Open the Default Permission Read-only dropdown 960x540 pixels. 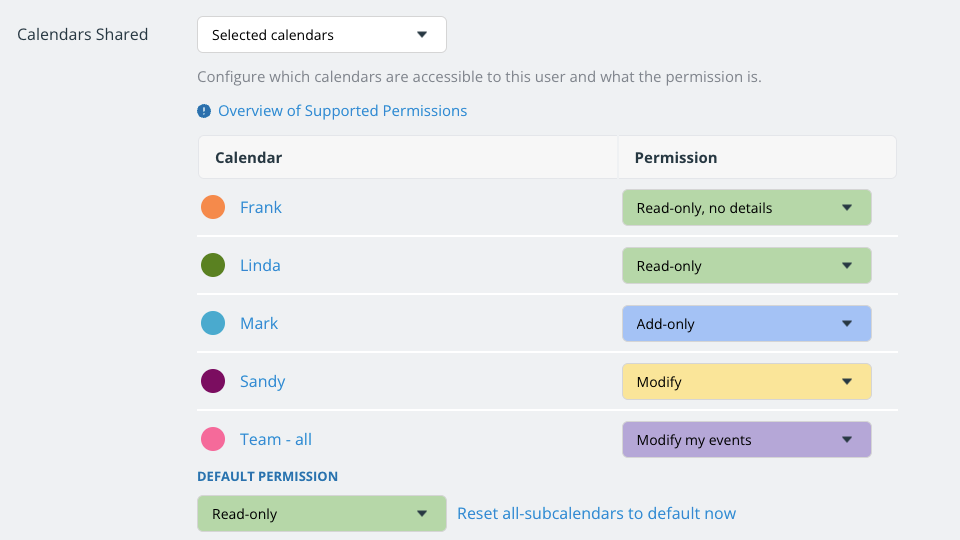(321, 514)
